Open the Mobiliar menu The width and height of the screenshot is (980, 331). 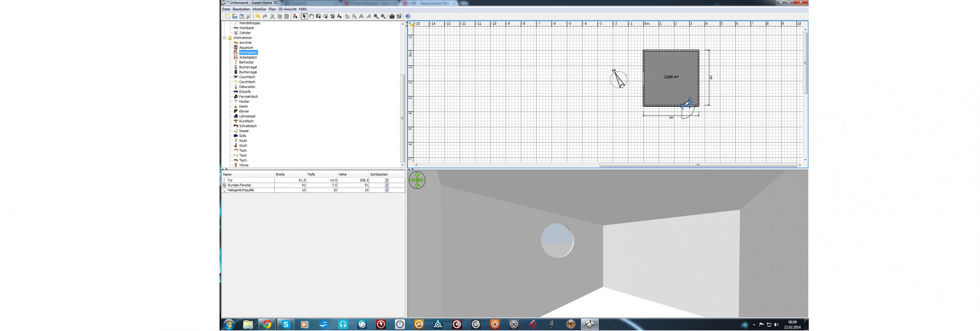pos(259,9)
